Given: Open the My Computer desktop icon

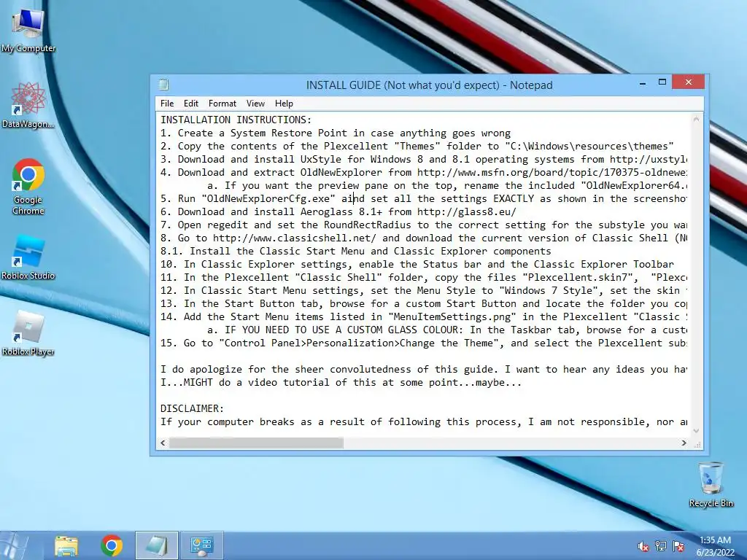Looking at the screenshot, I should tap(28, 29).
